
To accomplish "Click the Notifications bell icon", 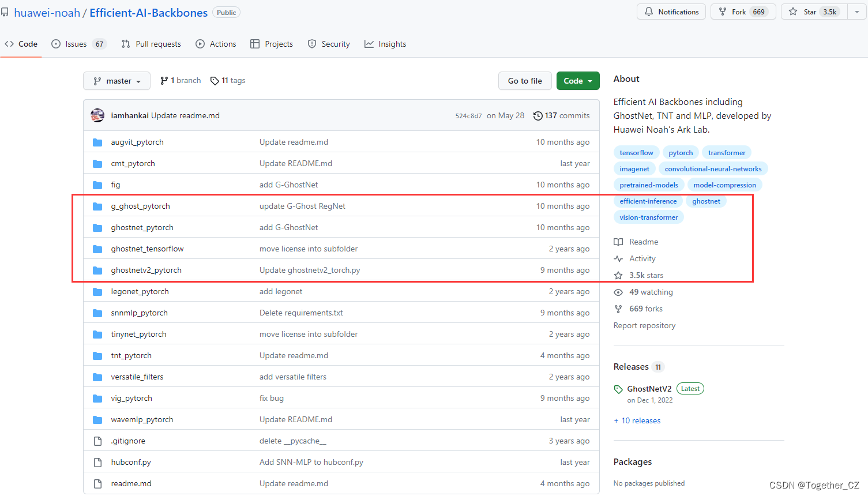I will click(649, 12).
